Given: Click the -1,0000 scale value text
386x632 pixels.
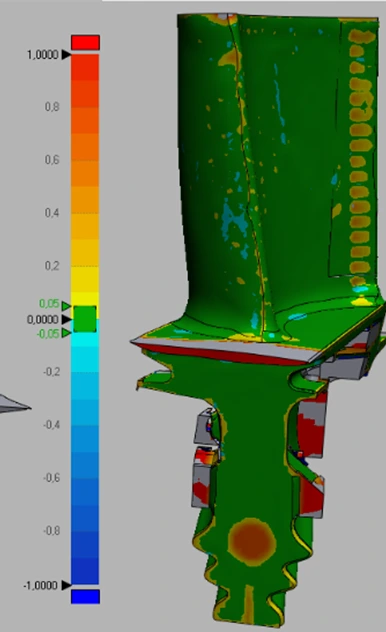Looking at the screenshot, I should [x=41, y=586].
